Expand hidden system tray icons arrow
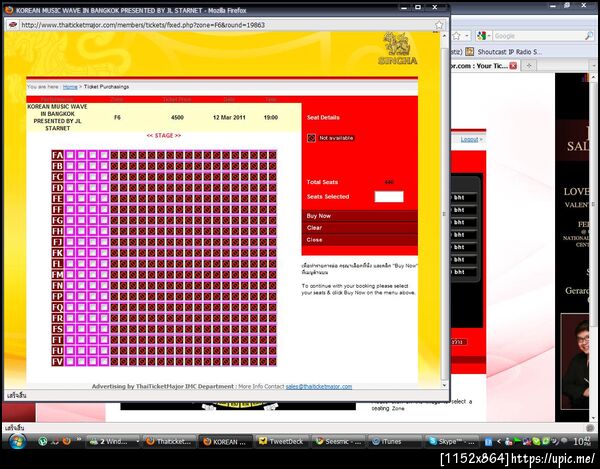The height and width of the screenshot is (469, 600). tap(499, 441)
